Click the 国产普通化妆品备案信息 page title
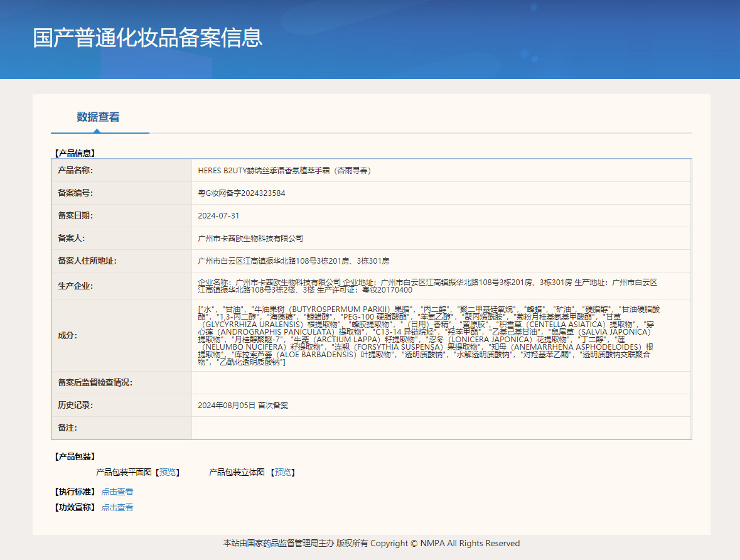The image size is (740, 560). point(147,38)
